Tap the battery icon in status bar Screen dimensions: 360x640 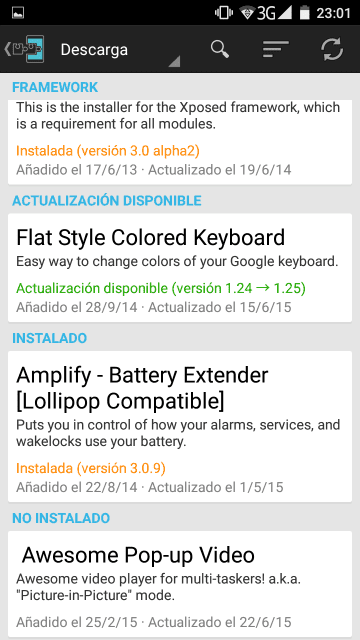coord(304,13)
